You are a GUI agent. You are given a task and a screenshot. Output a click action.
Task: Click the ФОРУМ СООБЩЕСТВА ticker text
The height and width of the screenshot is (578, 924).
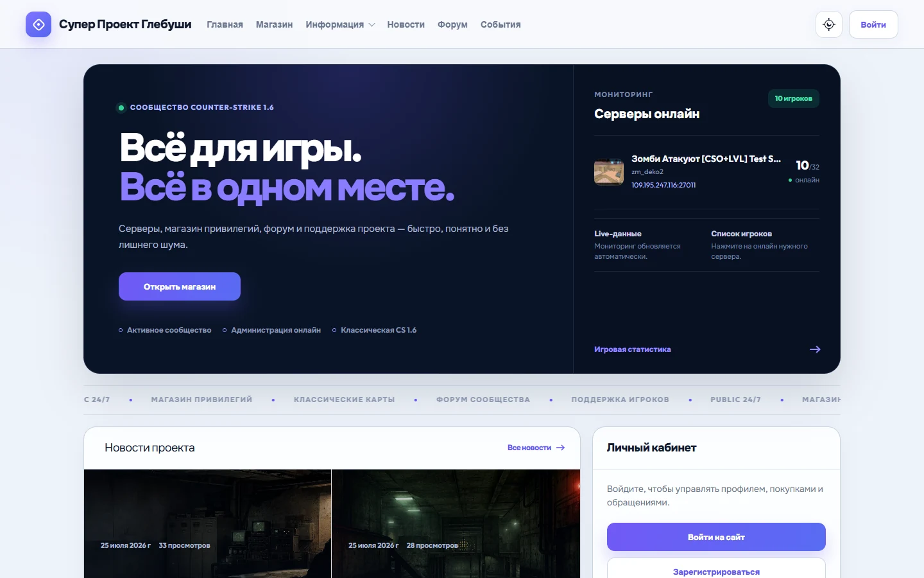(x=483, y=399)
